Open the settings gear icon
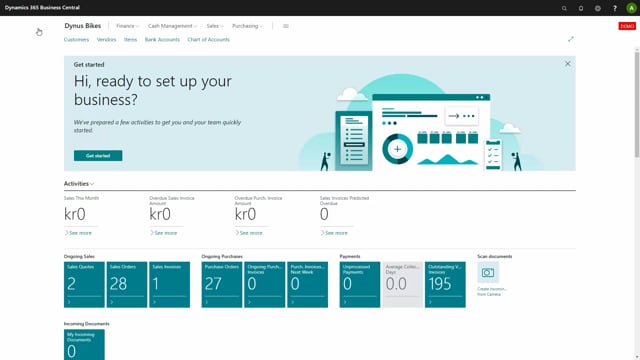The image size is (640, 360). point(598,8)
